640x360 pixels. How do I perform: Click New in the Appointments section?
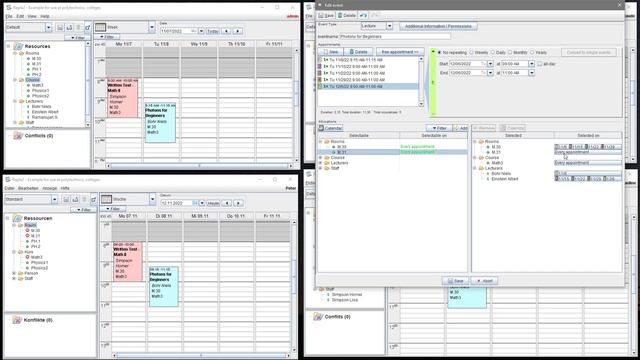click(x=331, y=52)
